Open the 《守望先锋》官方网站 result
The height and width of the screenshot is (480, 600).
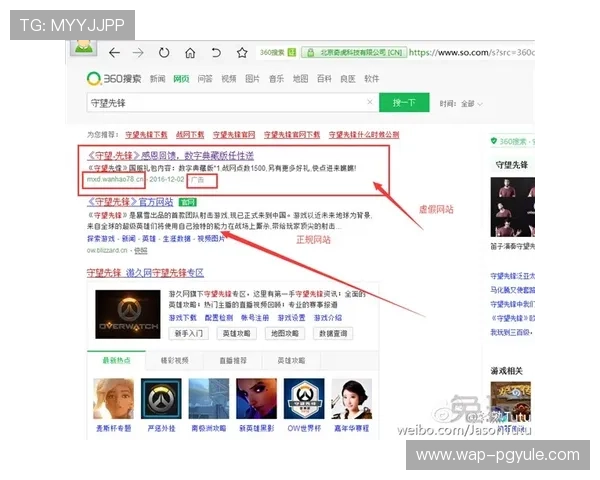click(x=130, y=202)
